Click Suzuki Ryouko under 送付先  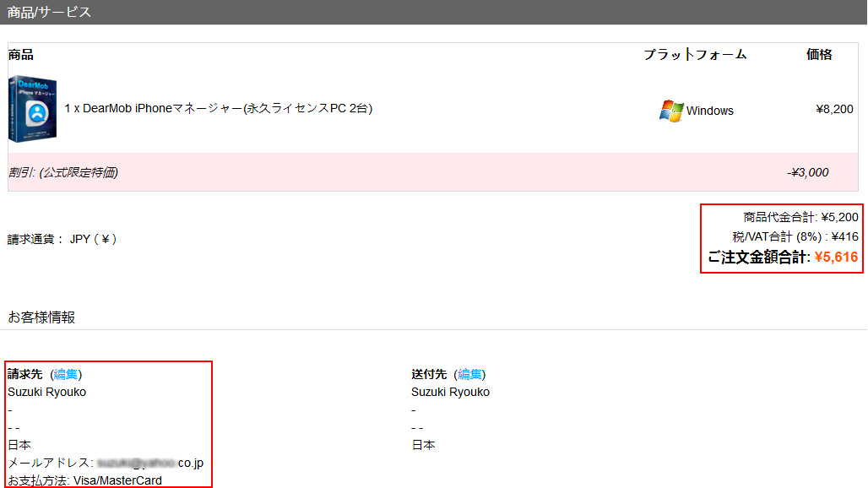tap(450, 392)
